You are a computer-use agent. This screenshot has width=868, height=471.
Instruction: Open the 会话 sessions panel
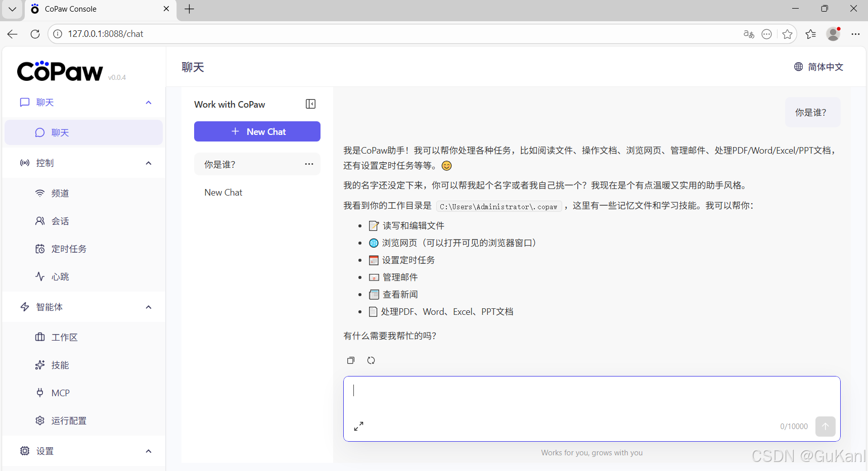[x=59, y=221]
